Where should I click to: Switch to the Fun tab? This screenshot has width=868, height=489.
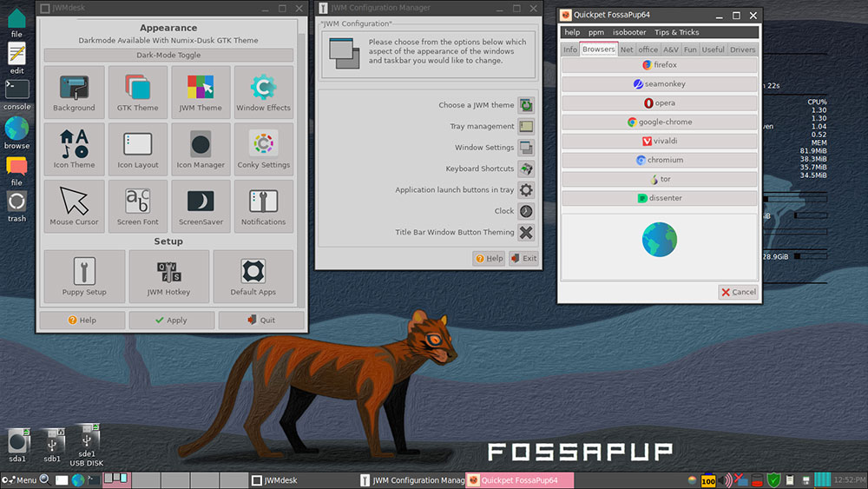(x=690, y=50)
